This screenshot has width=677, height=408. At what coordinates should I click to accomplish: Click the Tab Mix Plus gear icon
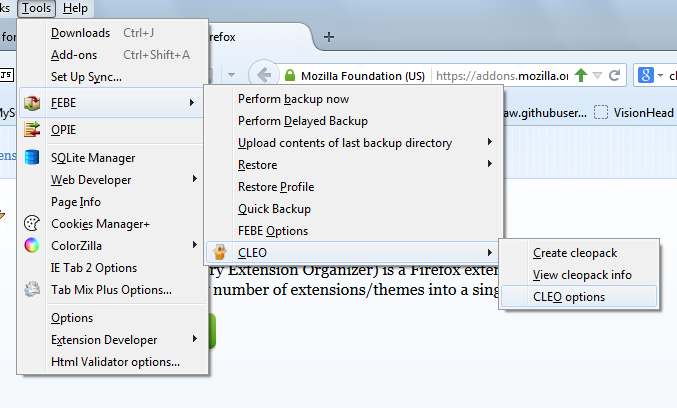(x=33, y=290)
